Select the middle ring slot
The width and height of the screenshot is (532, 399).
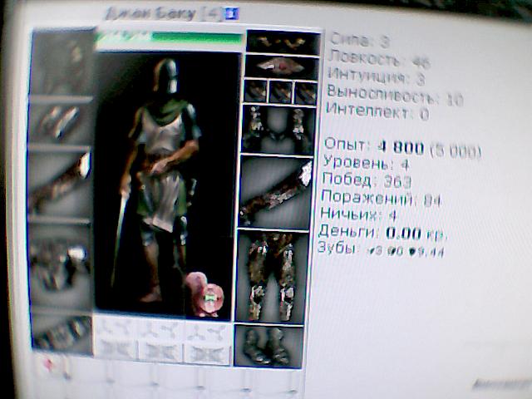281,91
